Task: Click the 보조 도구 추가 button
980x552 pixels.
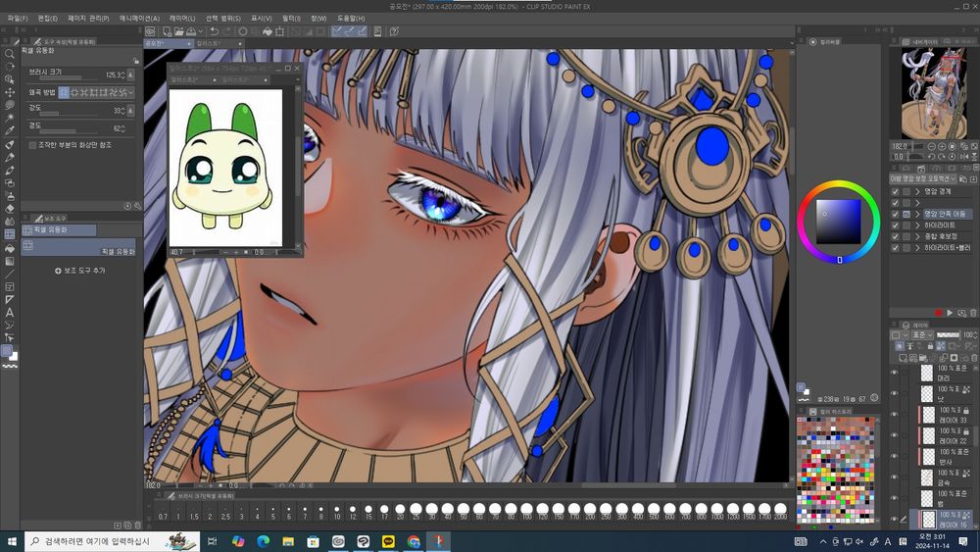Action: (x=80, y=271)
